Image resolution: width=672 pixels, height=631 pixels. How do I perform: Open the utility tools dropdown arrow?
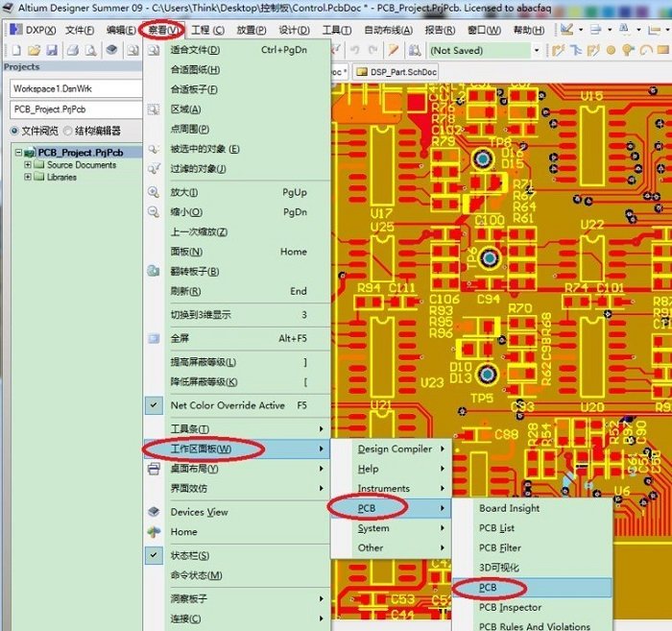(x=581, y=30)
